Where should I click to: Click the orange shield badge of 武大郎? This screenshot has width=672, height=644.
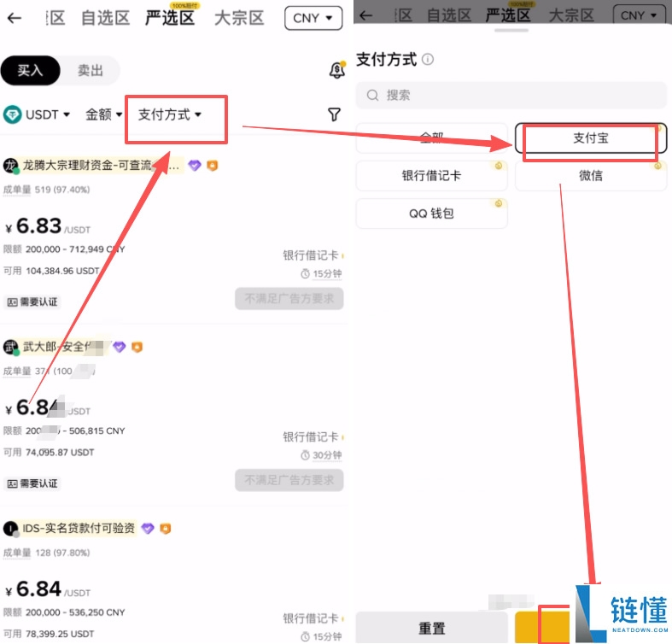point(137,347)
